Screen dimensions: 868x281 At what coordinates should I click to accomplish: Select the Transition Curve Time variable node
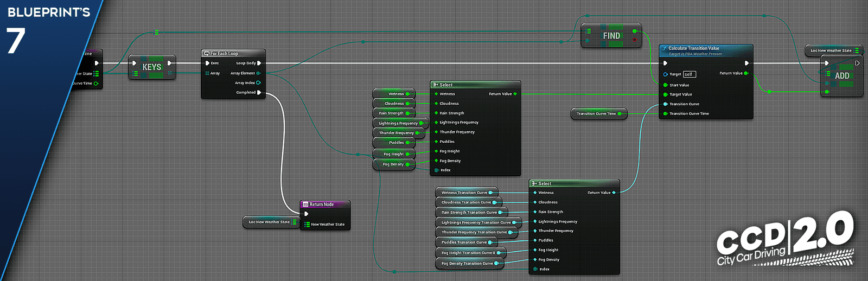click(599, 114)
